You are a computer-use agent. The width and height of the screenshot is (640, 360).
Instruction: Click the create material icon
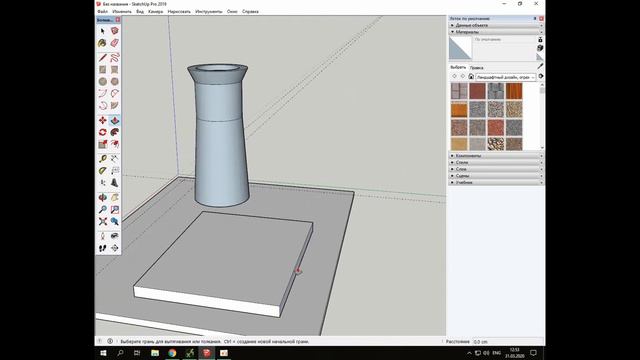(540, 48)
